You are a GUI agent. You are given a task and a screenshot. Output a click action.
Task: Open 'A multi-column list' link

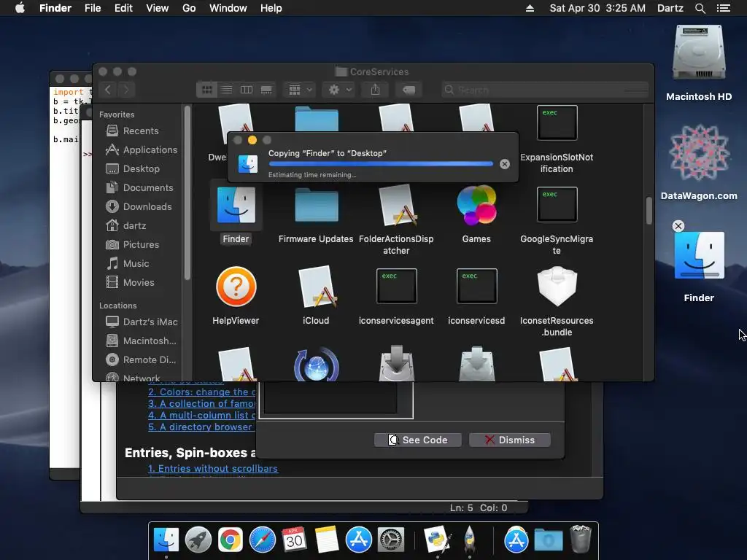[201, 415]
